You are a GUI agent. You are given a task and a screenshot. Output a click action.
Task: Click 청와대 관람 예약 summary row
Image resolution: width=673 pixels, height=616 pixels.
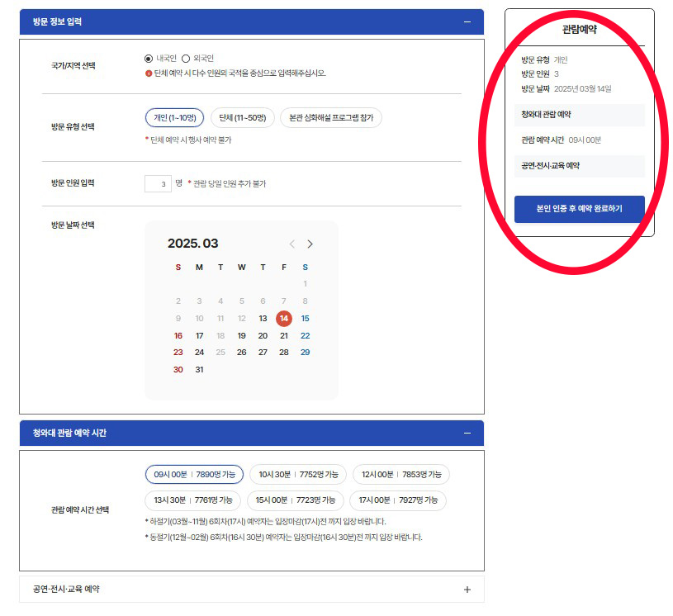580,115
